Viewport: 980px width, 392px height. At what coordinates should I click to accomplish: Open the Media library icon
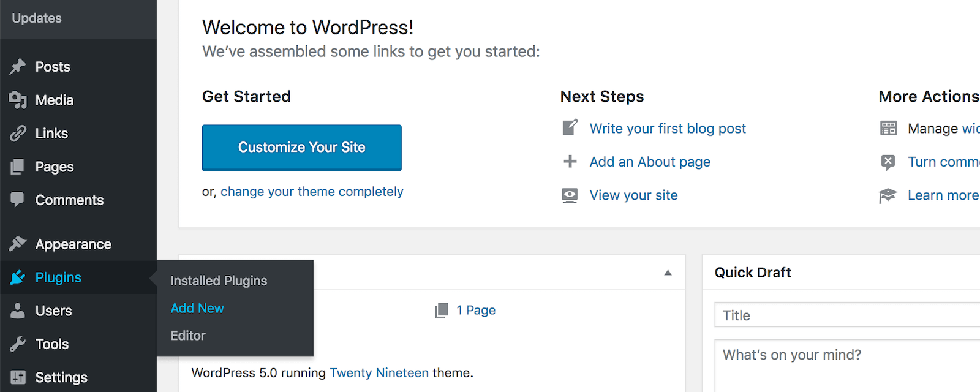18,100
